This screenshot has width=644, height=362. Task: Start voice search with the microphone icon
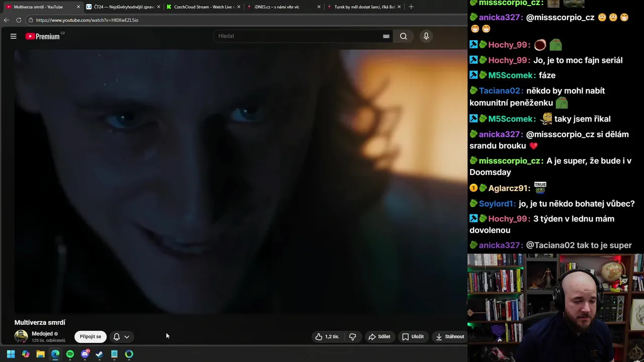pos(426,36)
